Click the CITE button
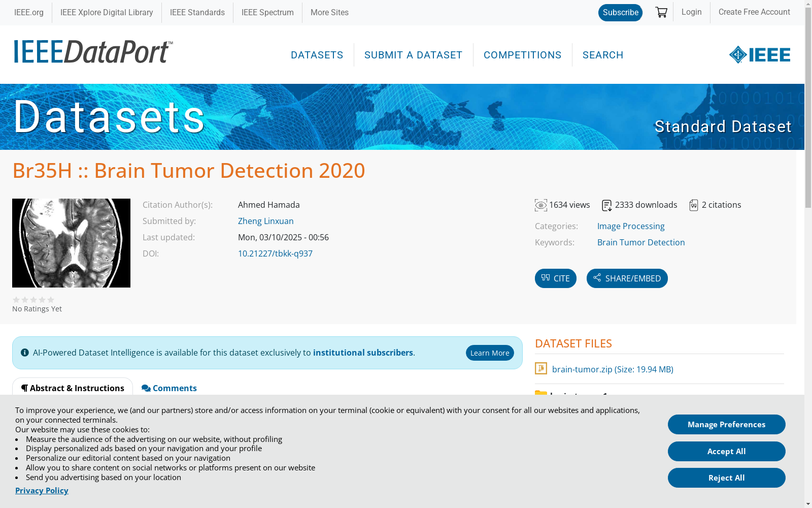The width and height of the screenshot is (812, 508). [x=556, y=278]
